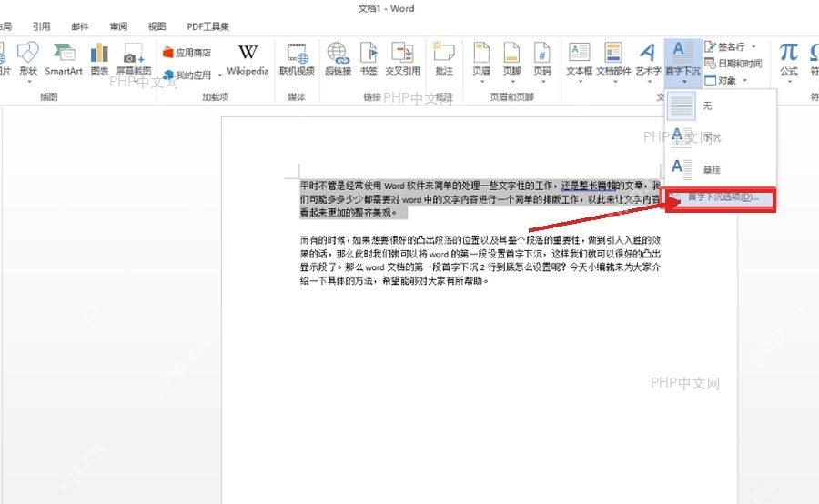819x504 pixels.
Task: Open the App Store (应用商店)
Action: point(187,53)
